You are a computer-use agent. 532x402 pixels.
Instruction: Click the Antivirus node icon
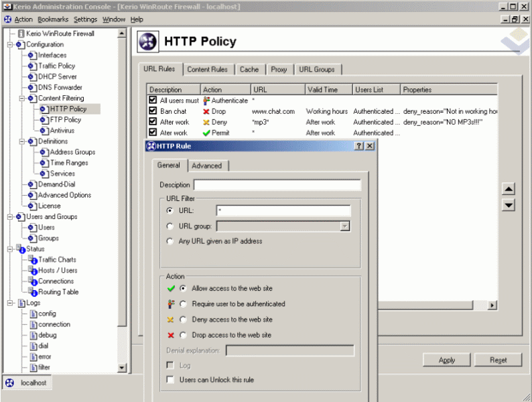pyautogui.click(x=44, y=131)
